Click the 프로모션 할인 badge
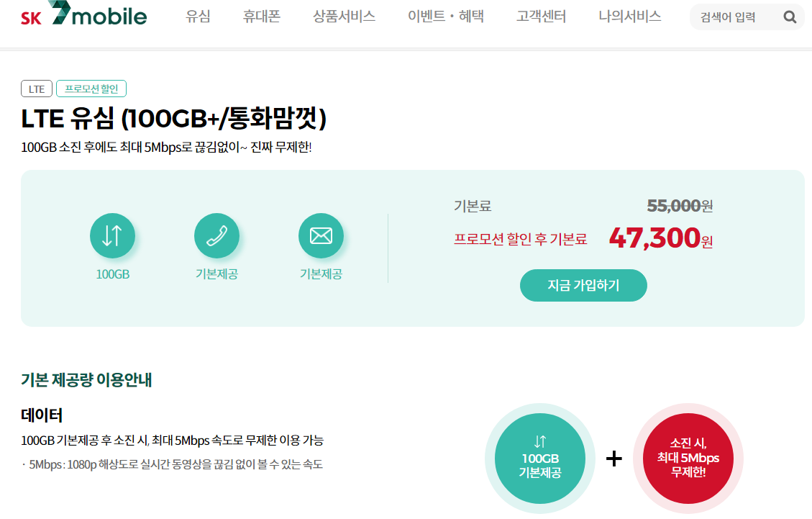This screenshot has height=519, width=812. pyautogui.click(x=91, y=89)
